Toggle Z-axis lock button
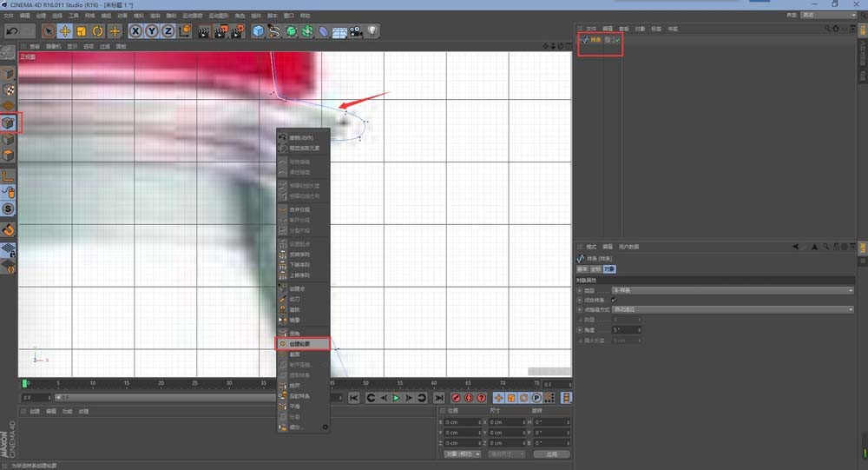868x470 pixels. 167,31
